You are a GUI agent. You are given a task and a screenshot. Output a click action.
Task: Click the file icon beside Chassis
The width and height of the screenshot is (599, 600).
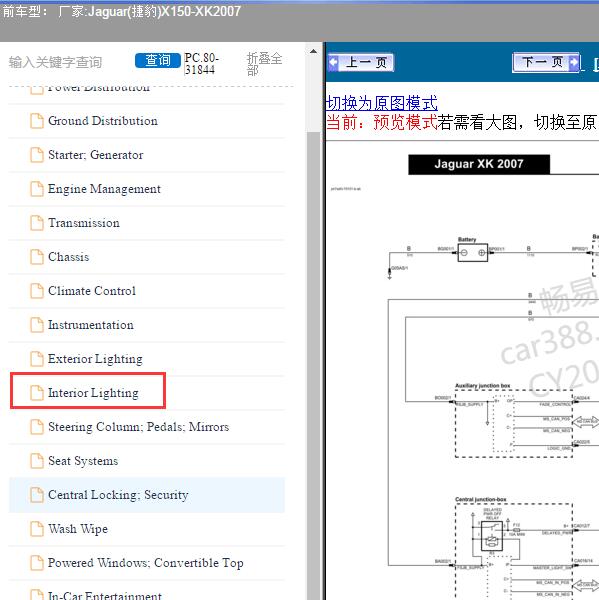pos(37,257)
